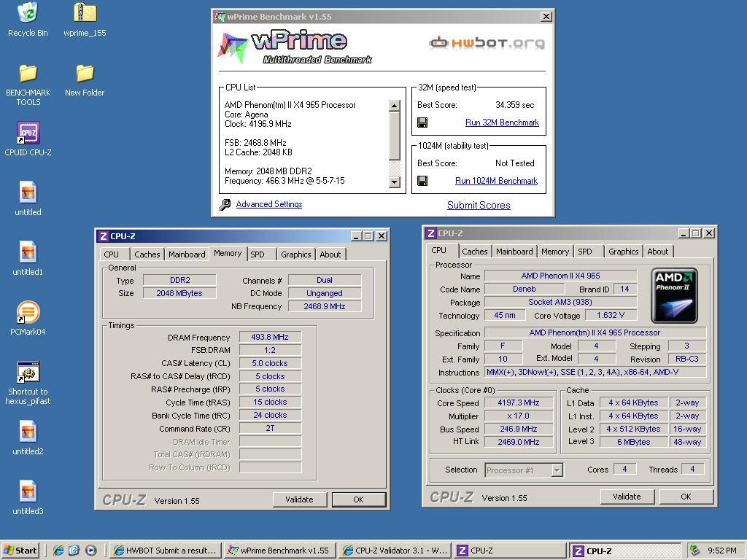Open Graphics tab in Memory CPU-Z window
The width and height of the screenshot is (747, 560).
(x=296, y=254)
